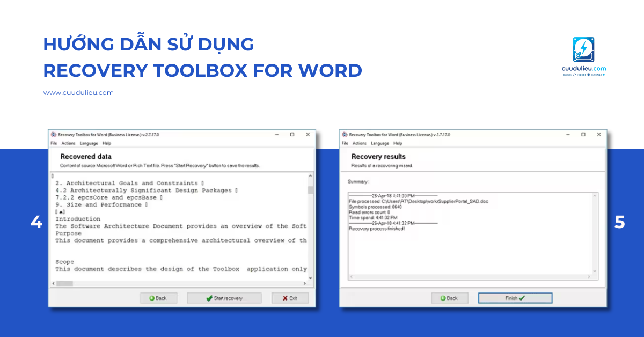
Task: Maximize the Recovery results window
Action: click(583, 134)
